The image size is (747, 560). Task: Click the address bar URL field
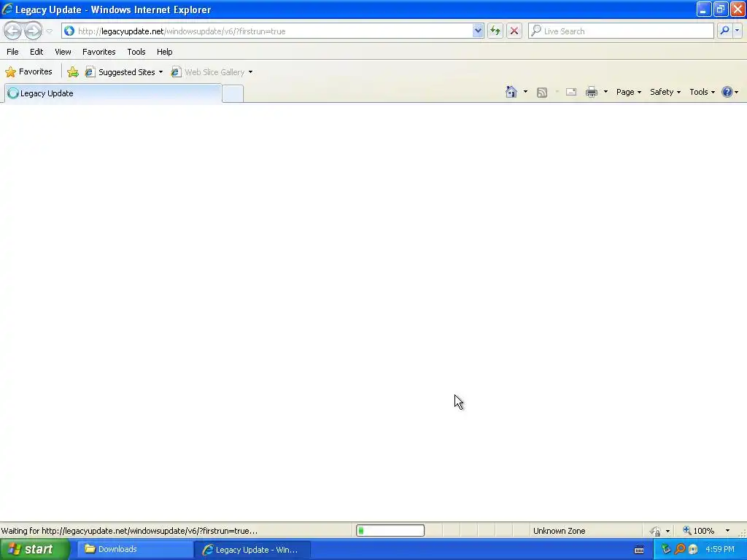[x=273, y=31]
